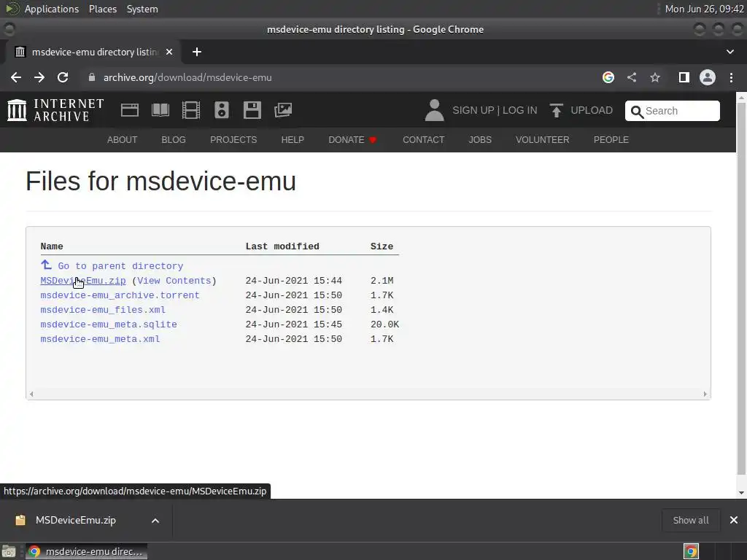Open the PROJECTS navigation link
The image size is (747, 560).
pos(233,140)
